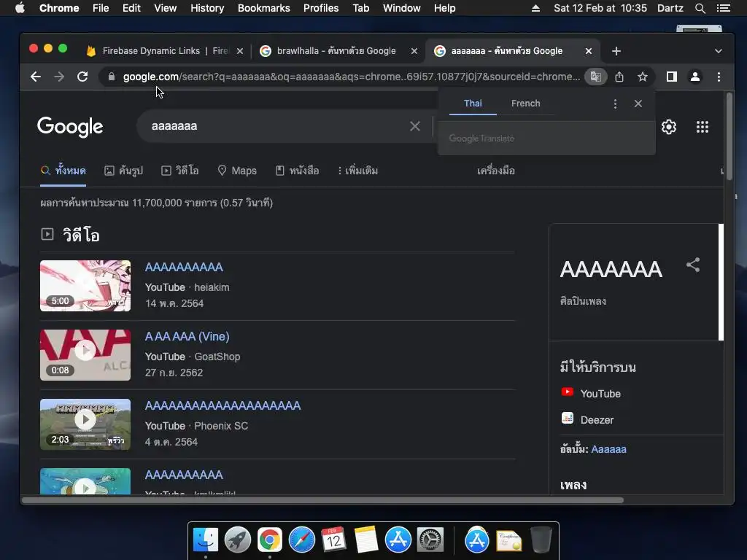The width and height of the screenshot is (747, 560).
Task: Click the browser back arrow
Action: coord(36,77)
